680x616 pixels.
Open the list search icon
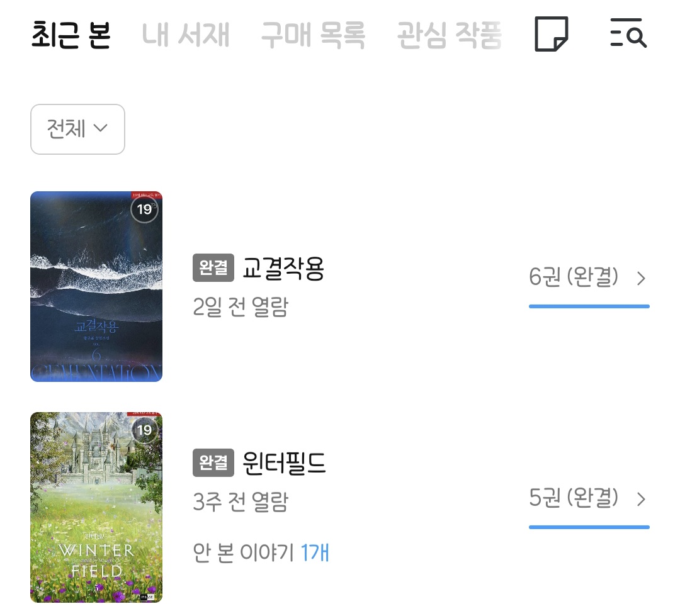point(628,33)
